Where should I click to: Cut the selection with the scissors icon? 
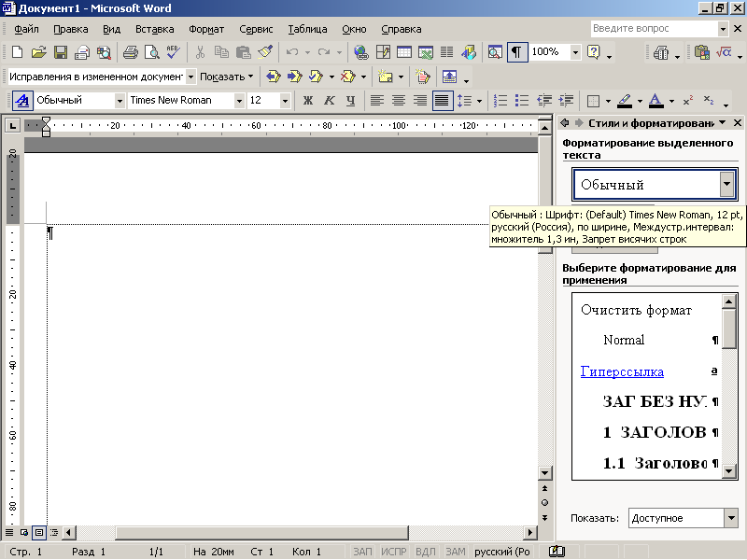point(200,52)
